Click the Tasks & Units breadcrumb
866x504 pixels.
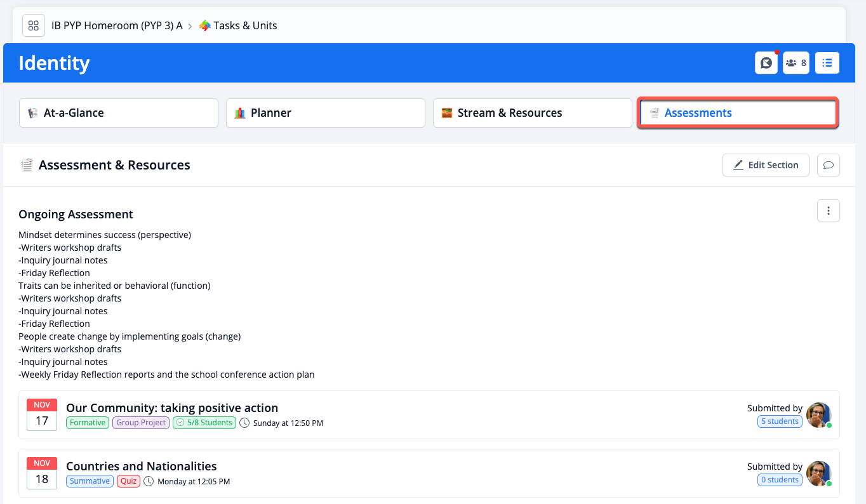pyautogui.click(x=245, y=25)
